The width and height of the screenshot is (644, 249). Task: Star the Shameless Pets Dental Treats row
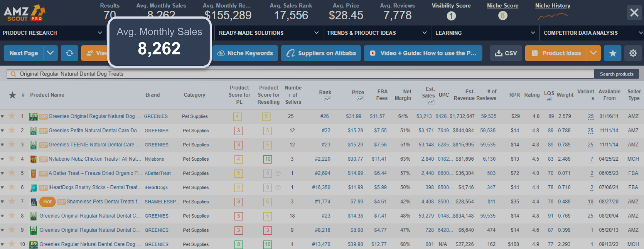pyautogui.click(x=12, y=201)
